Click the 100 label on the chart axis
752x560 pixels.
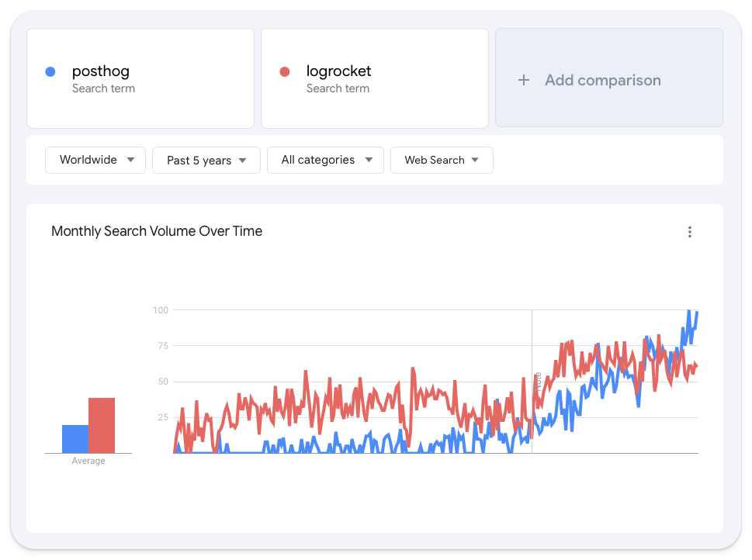tap(159, 310)
